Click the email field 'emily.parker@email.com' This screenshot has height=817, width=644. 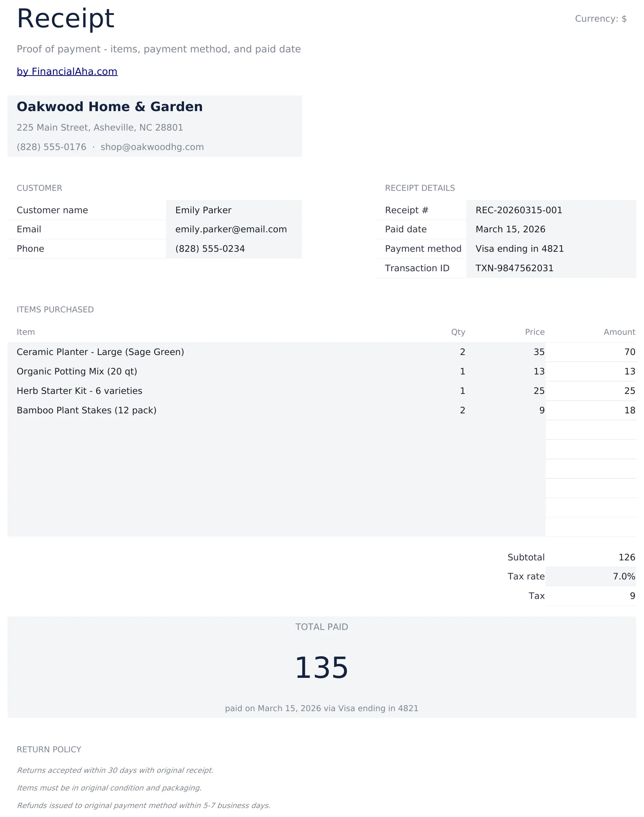point(234,229)
